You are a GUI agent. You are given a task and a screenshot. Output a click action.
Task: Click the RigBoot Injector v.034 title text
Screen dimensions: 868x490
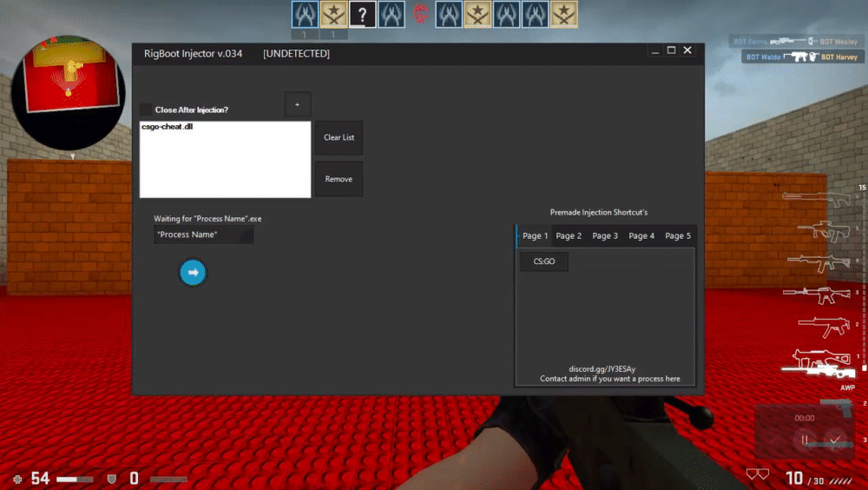[194, 54]
